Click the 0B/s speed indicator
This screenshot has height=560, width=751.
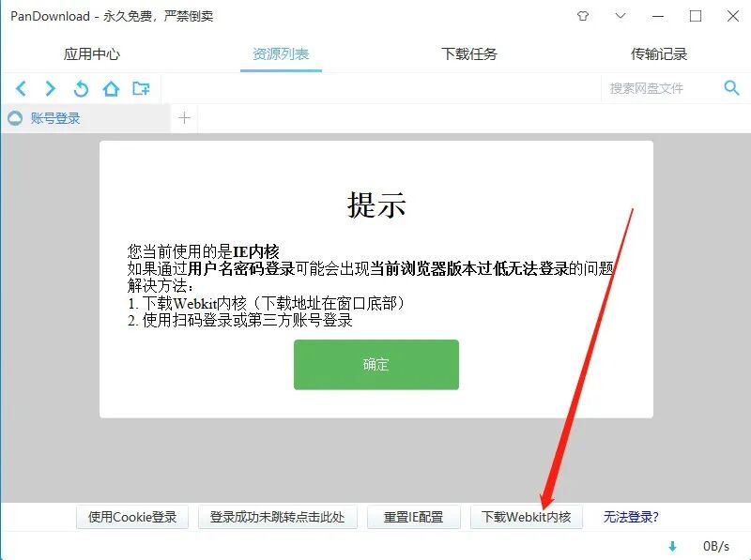click(x=716, y=546)
